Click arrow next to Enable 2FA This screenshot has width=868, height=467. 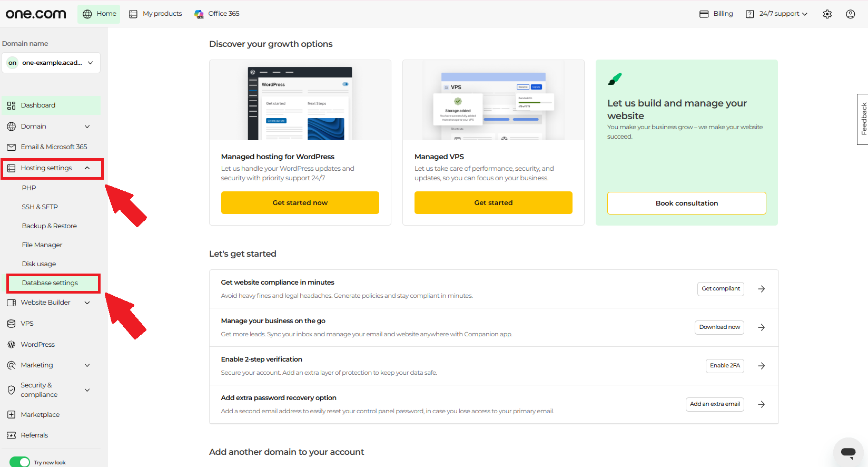pyautogui.click(x=761, y=366)
